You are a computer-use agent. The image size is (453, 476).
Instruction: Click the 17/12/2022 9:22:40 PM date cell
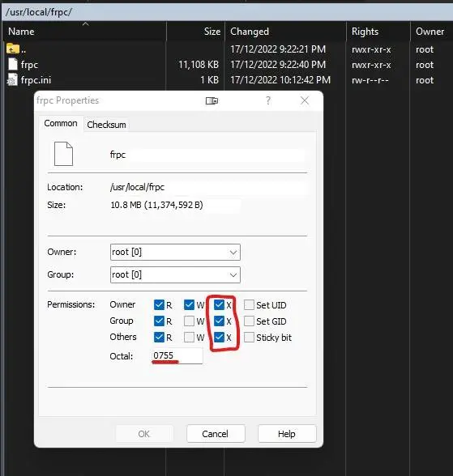click(x=278, y=65)
